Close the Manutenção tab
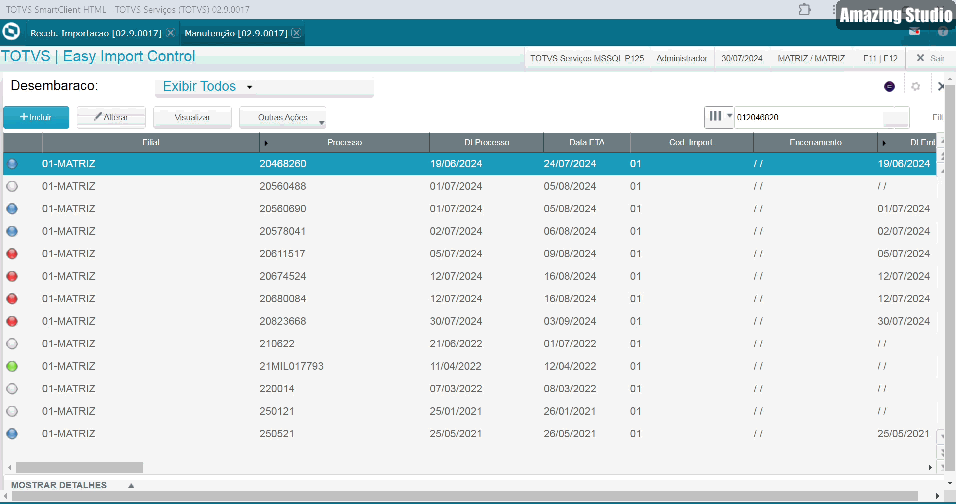956x504 pixels. pos(296,33)
